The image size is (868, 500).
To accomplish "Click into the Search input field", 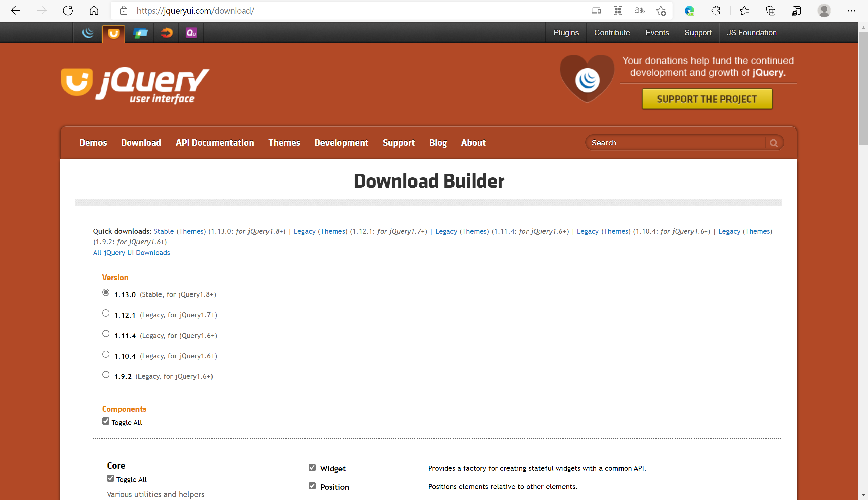I will (x=676, y=143).
